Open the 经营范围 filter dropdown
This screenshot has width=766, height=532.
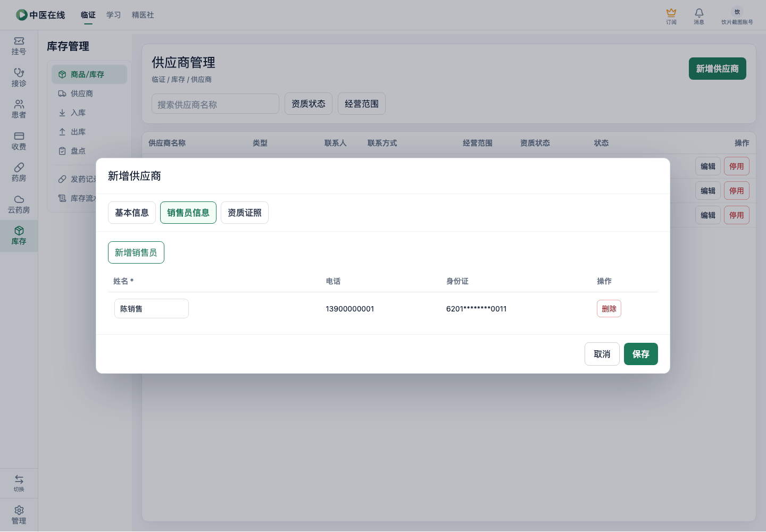(x=362, y=104)
